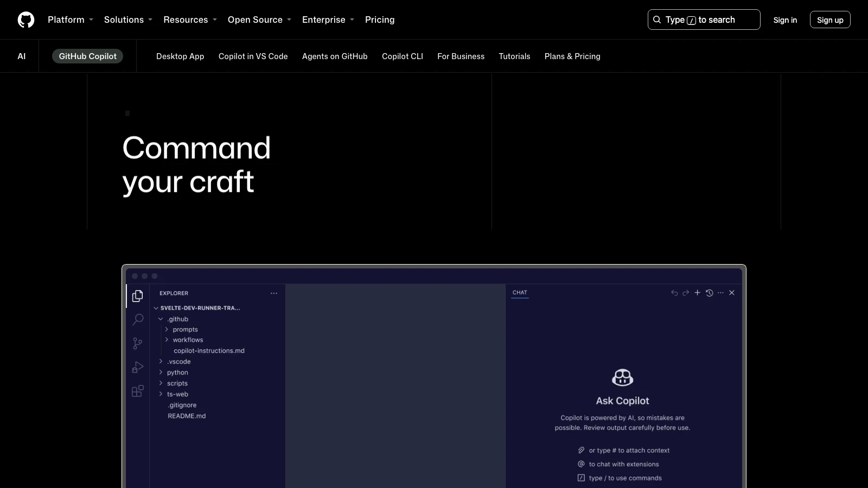Select the AI section label
This screenshot has height=488, width=868.
pos(22,56)
